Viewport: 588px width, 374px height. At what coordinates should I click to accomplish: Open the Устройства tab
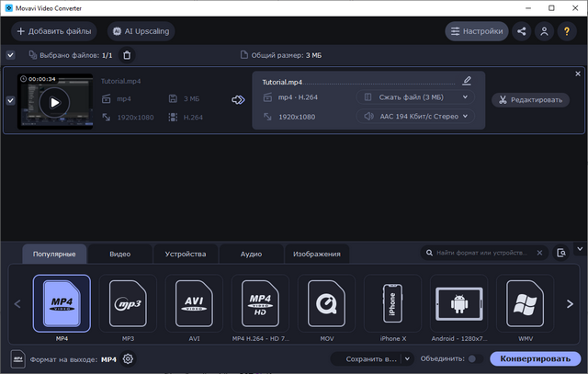coord(186,254)
